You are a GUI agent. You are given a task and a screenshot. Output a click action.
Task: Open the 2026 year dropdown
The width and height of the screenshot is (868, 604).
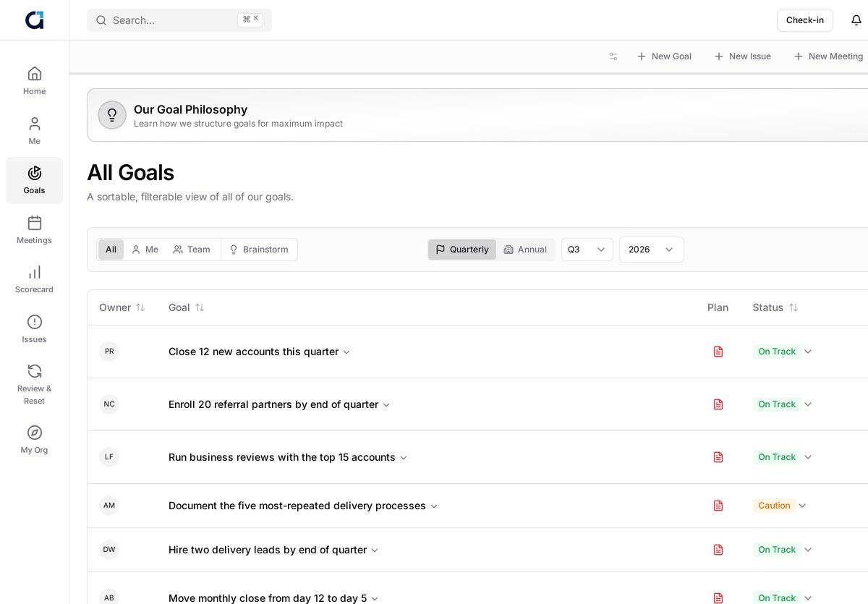(652, 250)
